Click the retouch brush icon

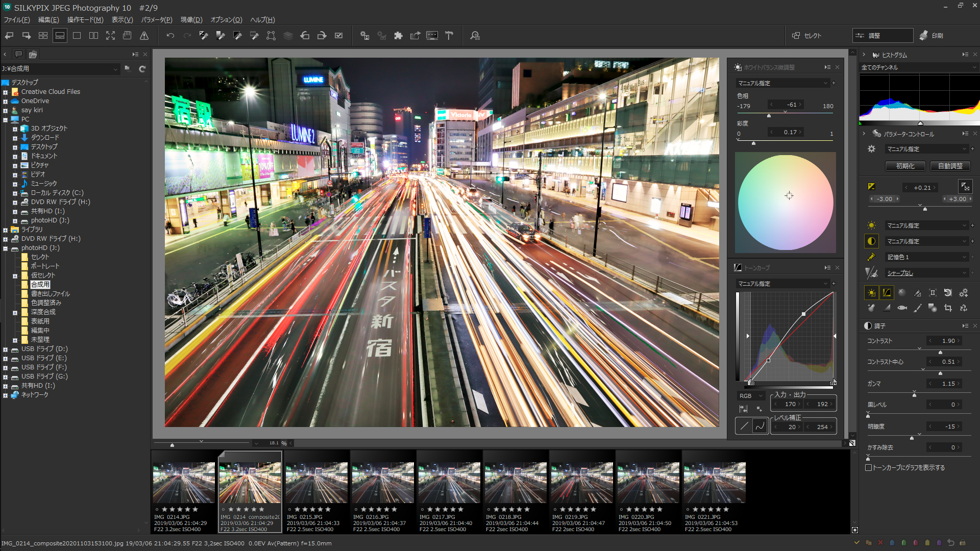pos(917,308)
